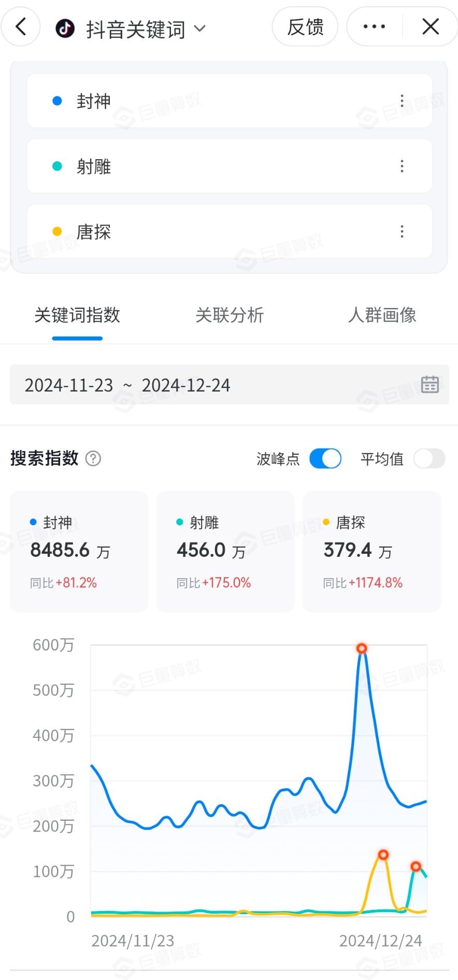Viewport: 458px width, 980px height.
Task: Tap the yellow dot beside 唐探
Action: 58,232
